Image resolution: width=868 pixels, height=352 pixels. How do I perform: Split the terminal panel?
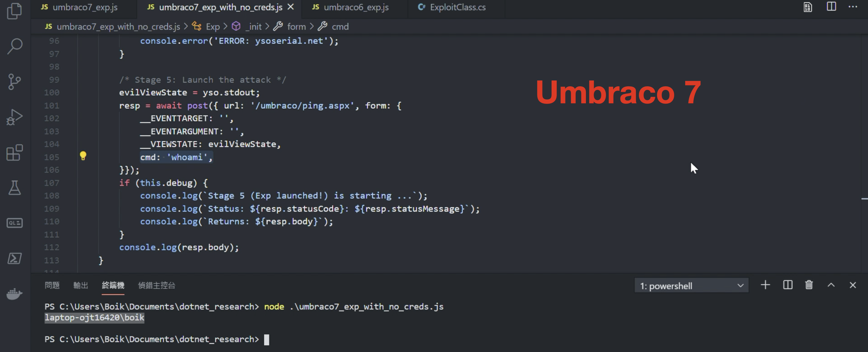tap(787, 285)
